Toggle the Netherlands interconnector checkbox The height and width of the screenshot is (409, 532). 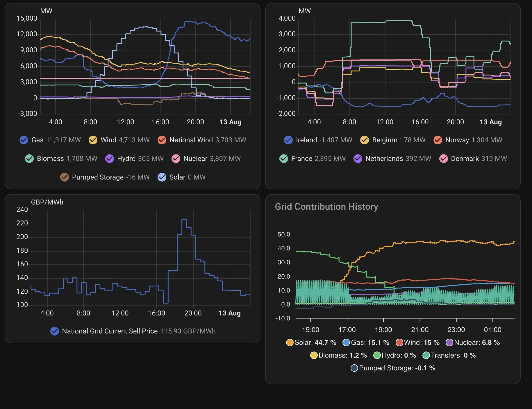pyautogui.click(x=358, y=159)
